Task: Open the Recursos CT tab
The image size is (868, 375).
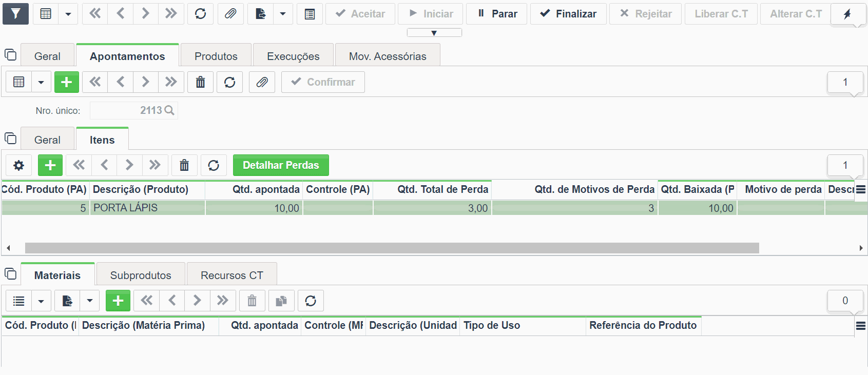Action: 232,275
